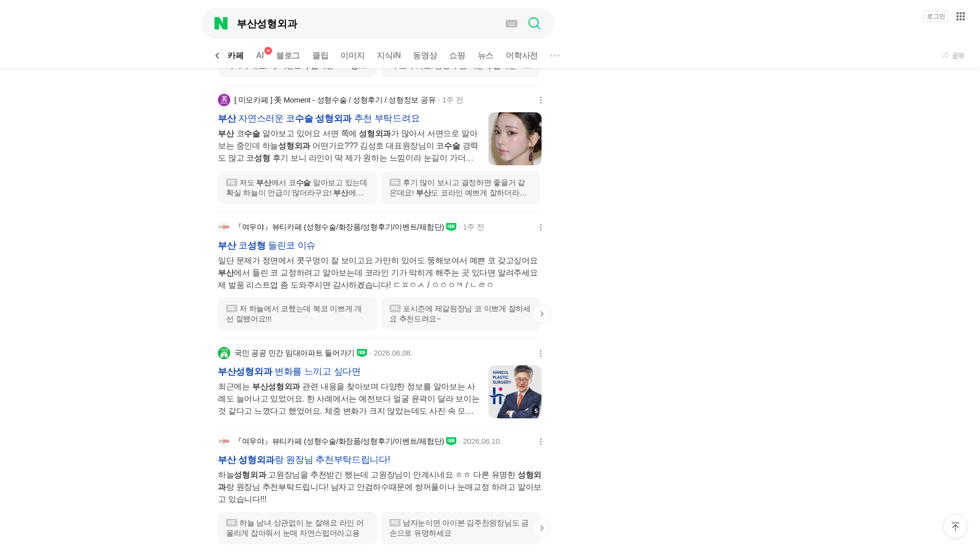
Task: Show next replies for 원장님 추천 post
Action: [542, 528]
